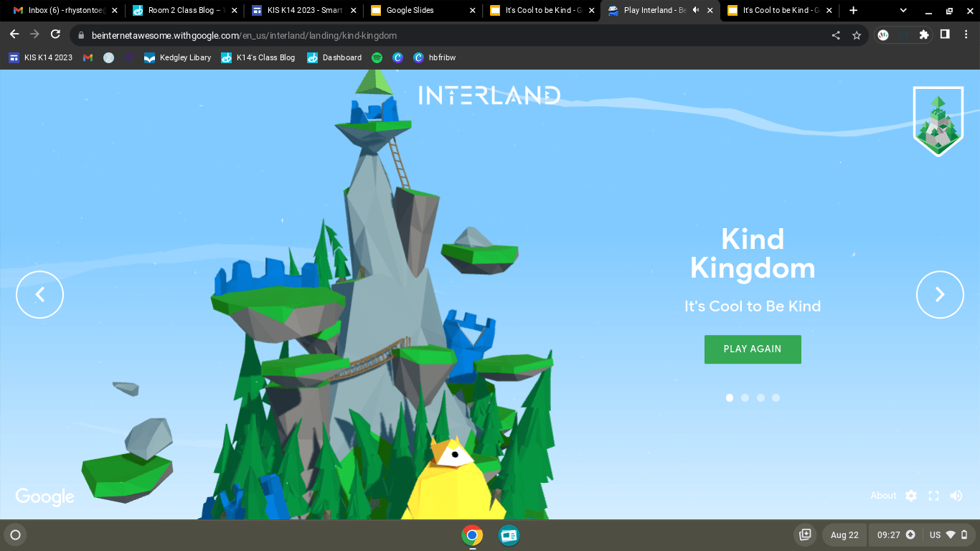
Task: Close the Google Slides tab
Action: (472, 11)
